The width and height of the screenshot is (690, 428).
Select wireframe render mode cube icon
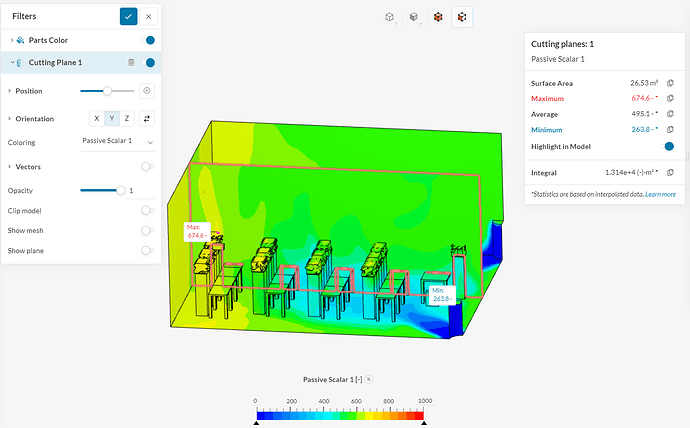[x=389, y=17]
